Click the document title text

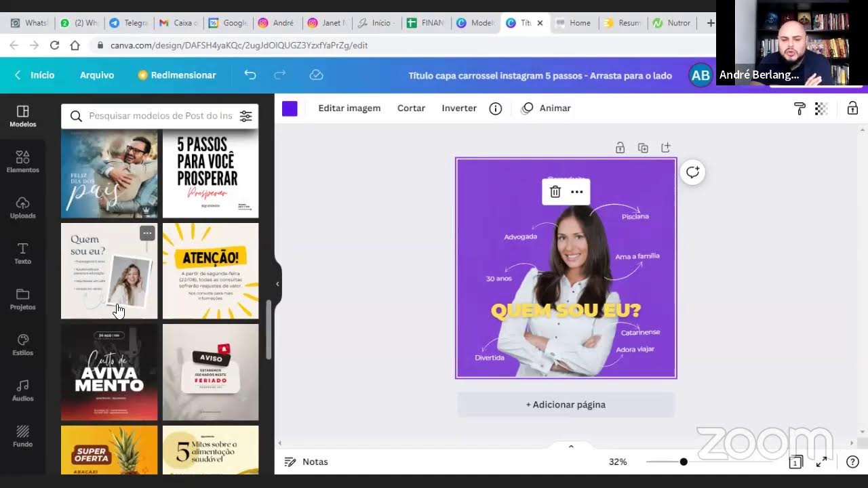540,75
